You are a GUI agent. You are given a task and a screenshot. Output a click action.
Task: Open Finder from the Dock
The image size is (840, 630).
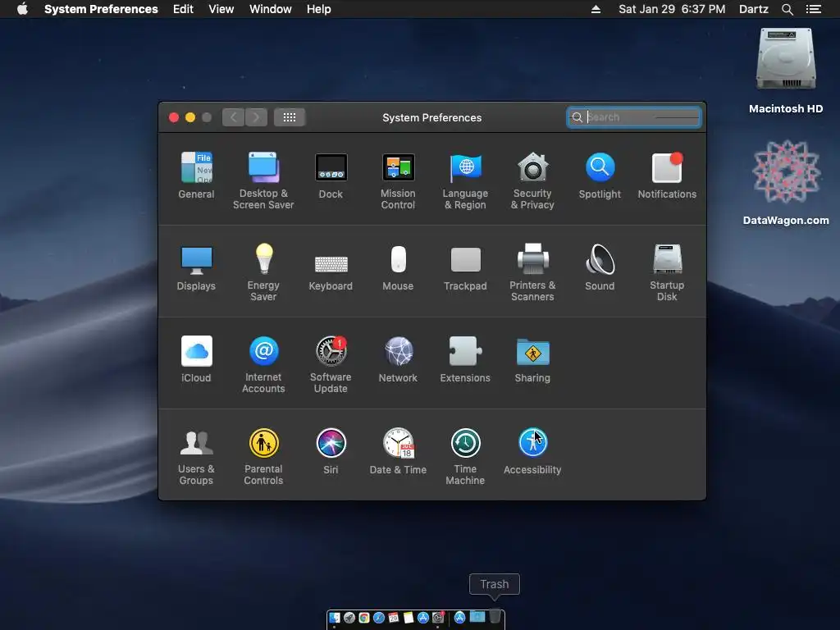(335, 618)
